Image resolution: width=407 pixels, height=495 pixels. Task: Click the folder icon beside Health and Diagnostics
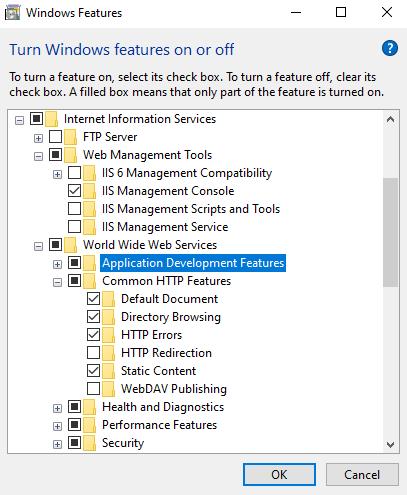[x=89, y=407]
